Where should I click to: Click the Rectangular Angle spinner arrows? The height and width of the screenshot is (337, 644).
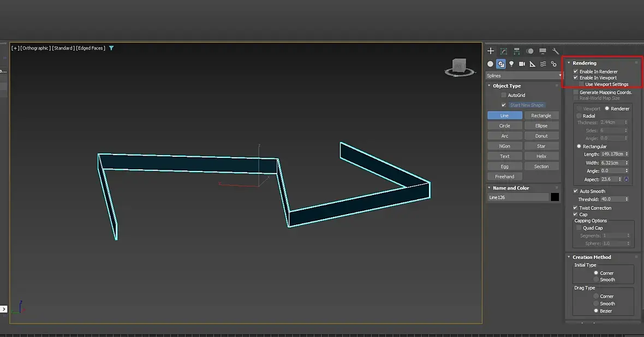point(627,170)
